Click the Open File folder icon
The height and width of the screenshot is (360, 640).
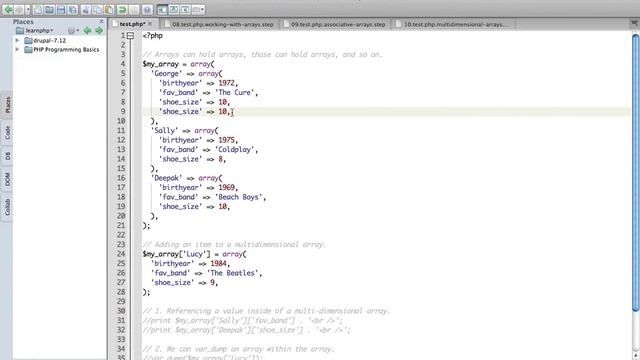pos(49,9)
